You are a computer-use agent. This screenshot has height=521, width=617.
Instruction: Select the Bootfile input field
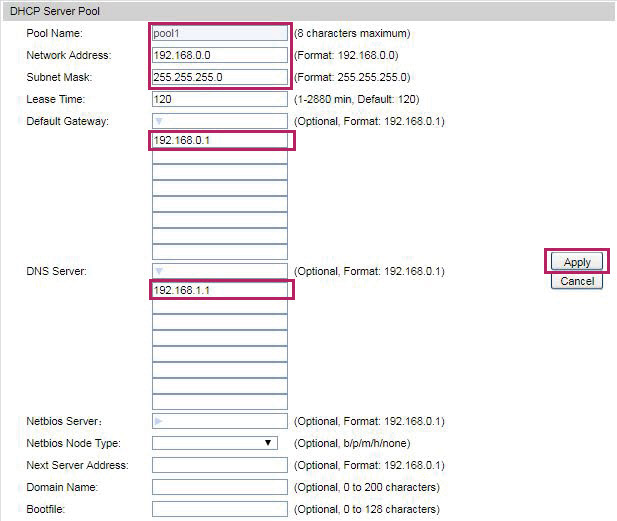point(220,509)
